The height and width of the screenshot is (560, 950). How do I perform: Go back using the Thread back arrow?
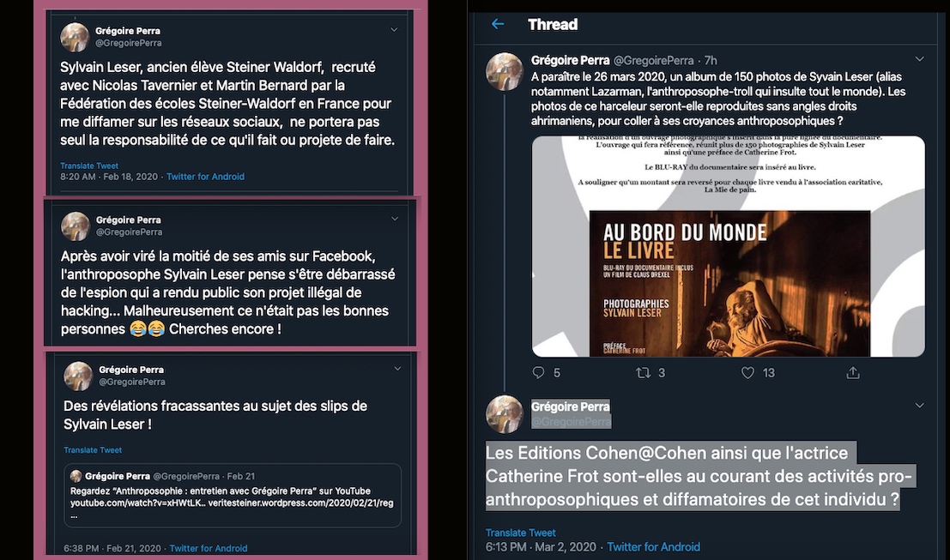[x=498, y=24]
